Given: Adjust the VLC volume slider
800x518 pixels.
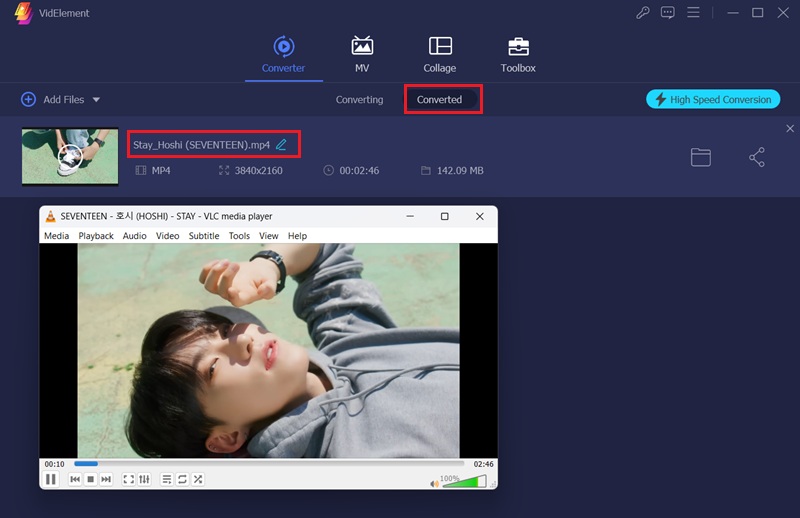Looking at the screenshot, I should tap(464, 481).
